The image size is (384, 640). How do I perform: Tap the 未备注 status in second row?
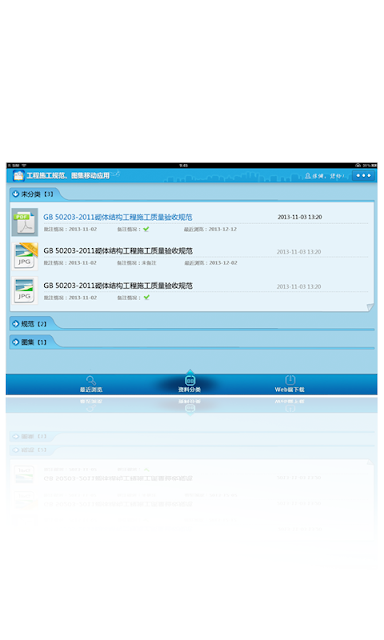[149, 263]
